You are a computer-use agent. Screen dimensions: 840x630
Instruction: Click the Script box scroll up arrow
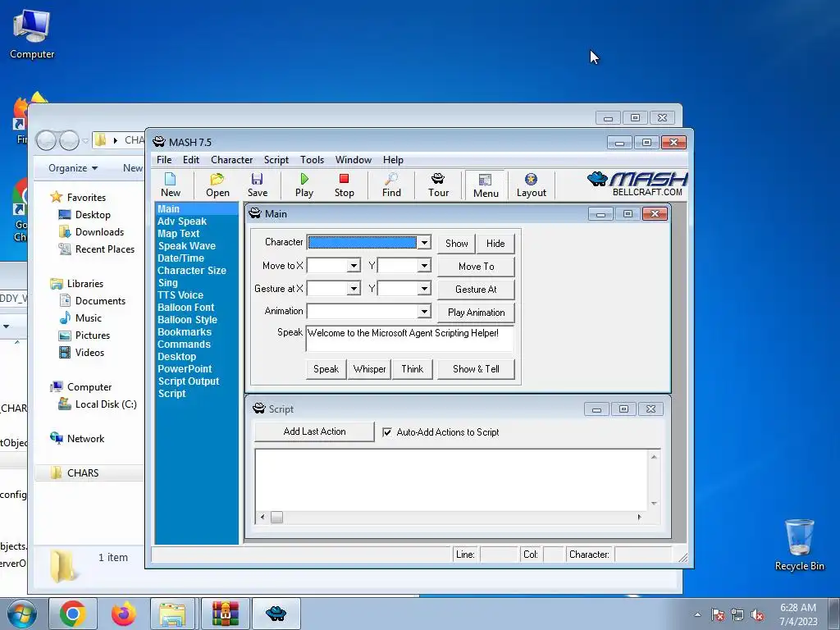(654, 457)
